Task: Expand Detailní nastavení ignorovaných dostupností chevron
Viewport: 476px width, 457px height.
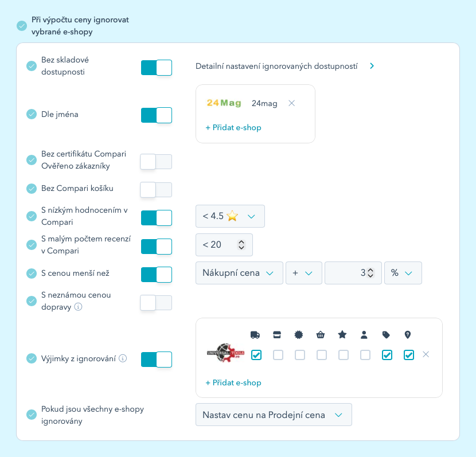Action: [372, 66]
